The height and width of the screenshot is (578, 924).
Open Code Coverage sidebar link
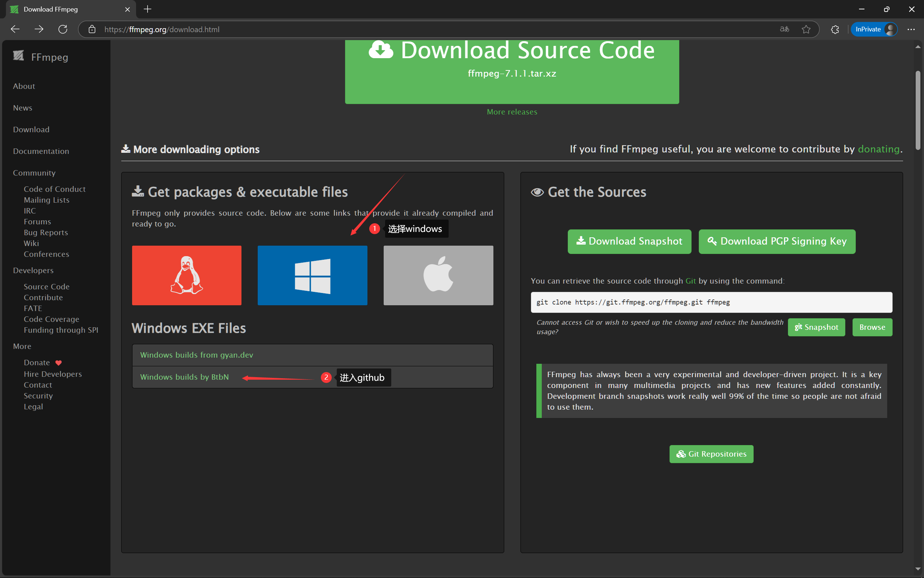(x=52, y=319)
